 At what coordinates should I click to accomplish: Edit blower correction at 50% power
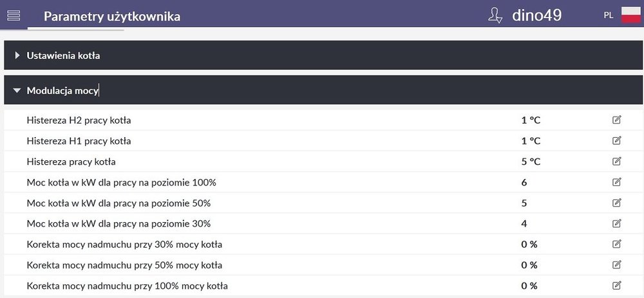[617, 265]
